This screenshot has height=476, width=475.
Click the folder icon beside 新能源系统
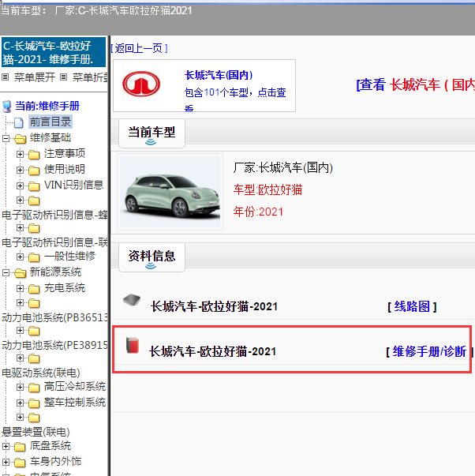pyautogui.click(x=20, y=273)
